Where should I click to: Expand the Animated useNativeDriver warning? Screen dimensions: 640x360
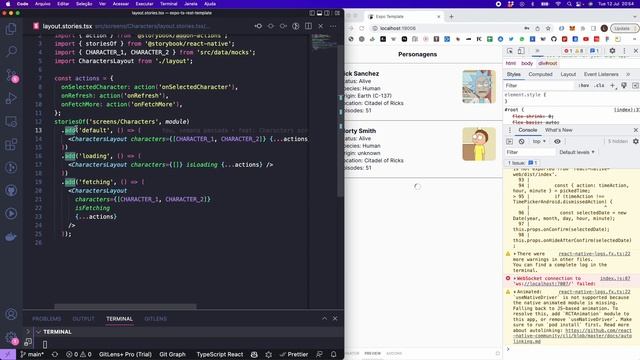(515, 292)
